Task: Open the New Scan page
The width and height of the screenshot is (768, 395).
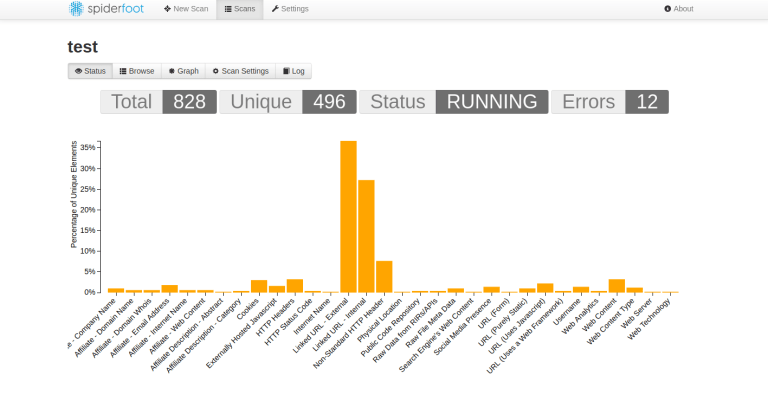Action: point(186,9)
